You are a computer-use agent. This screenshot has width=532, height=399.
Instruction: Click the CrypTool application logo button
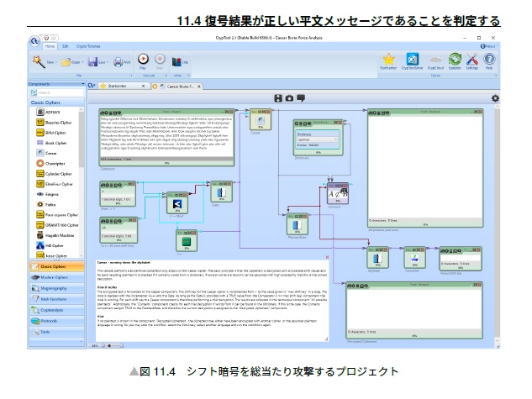click(34, 41)
